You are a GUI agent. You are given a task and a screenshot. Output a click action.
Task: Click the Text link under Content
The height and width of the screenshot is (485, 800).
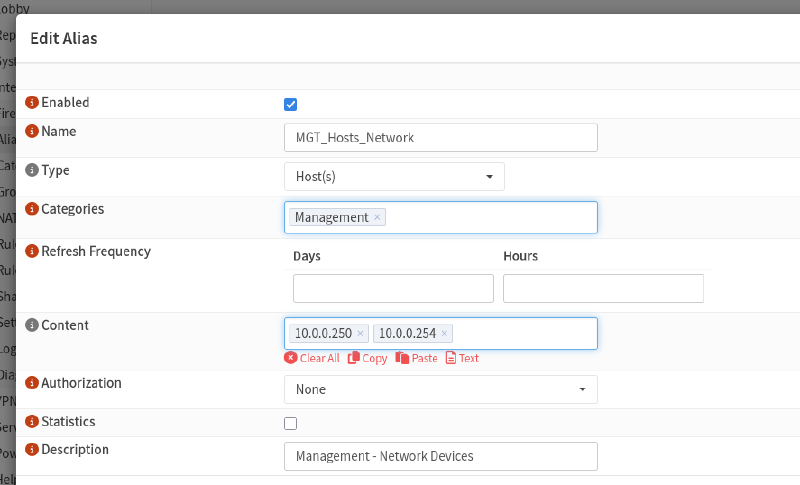462,358
